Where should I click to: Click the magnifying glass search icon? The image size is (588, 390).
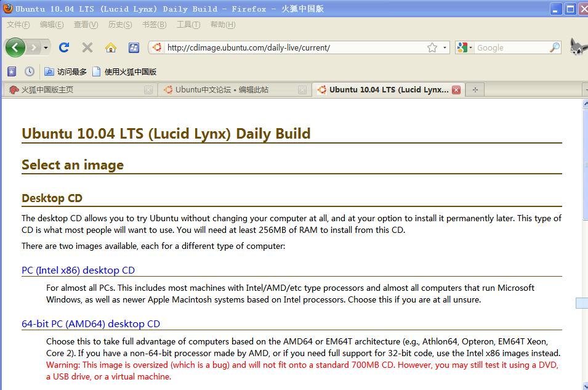click(x=555, y=47)
